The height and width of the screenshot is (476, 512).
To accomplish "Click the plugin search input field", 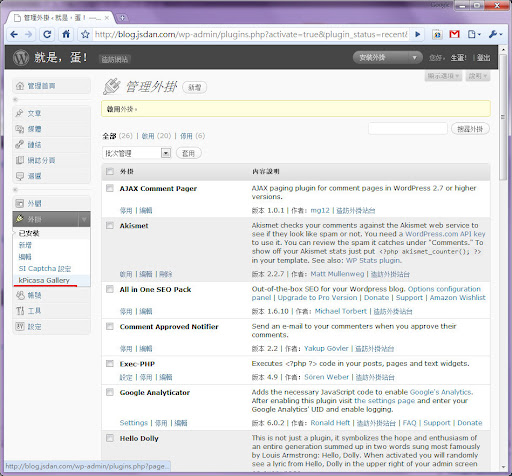I will point(408,129).
